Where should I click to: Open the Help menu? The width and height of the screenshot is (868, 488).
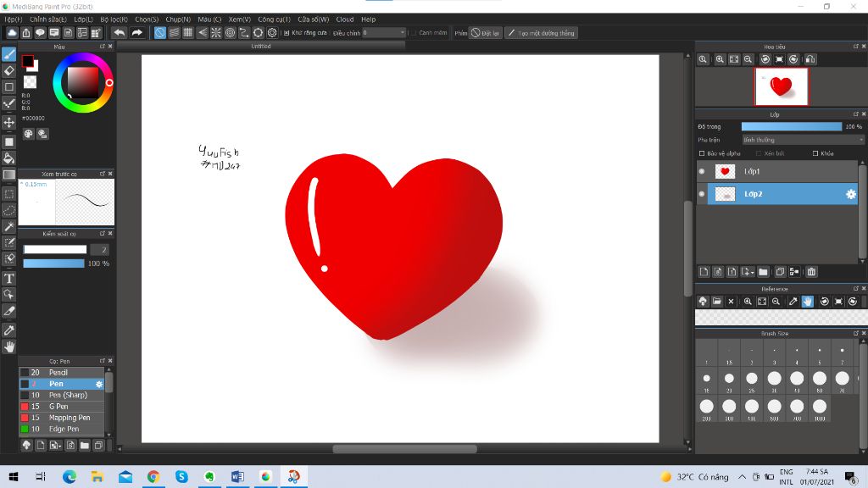pos(368,19)
